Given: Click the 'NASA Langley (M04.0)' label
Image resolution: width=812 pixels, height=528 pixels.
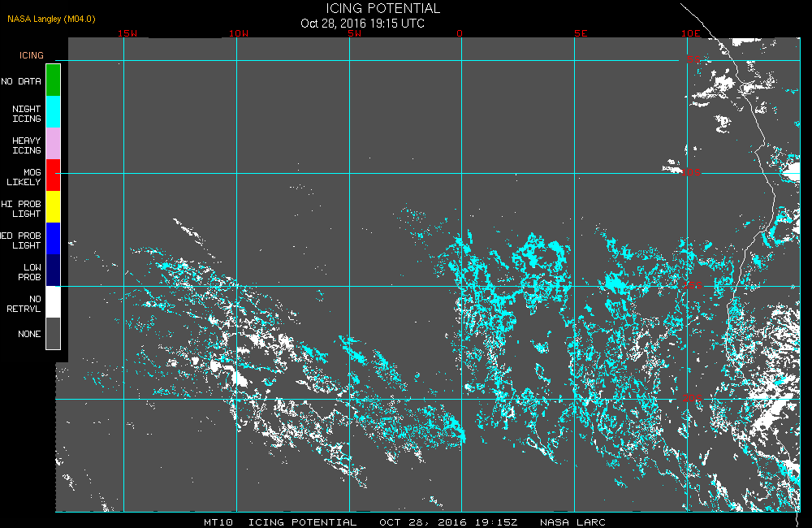Looking at the screenshot, I should click(51, 19).
